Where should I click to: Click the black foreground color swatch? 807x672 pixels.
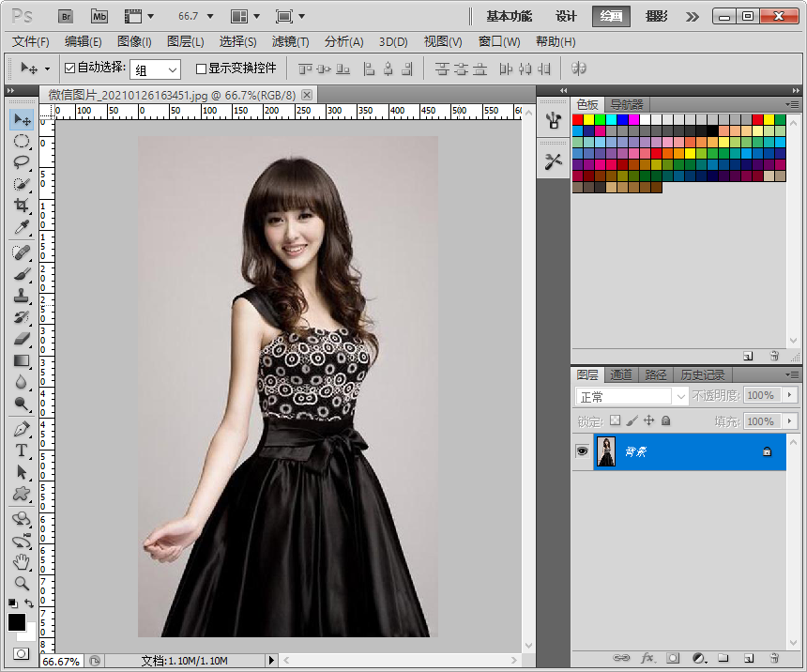pos(17,622)
